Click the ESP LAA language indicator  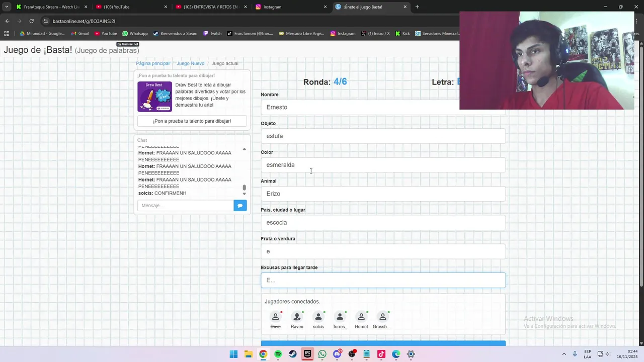pos(588,354)
